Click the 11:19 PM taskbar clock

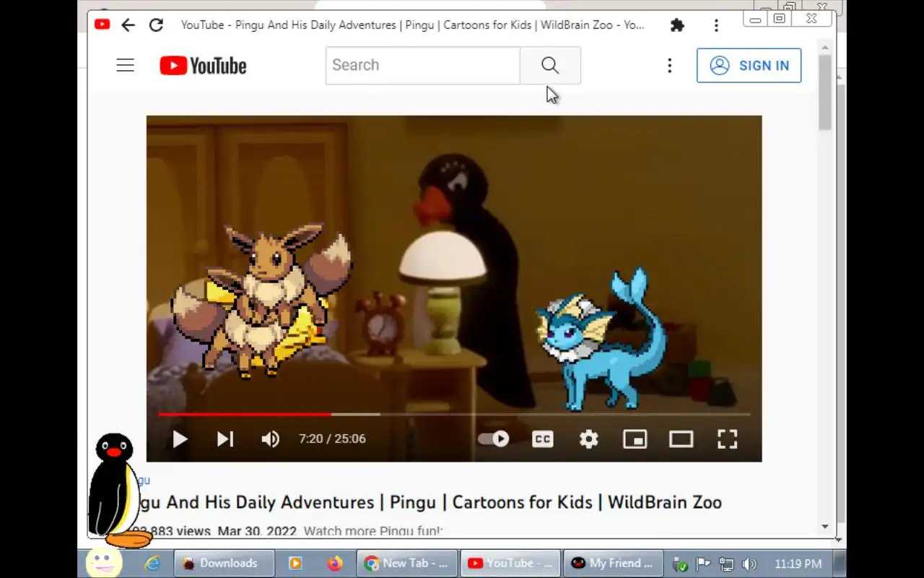(x=798, y=564)
